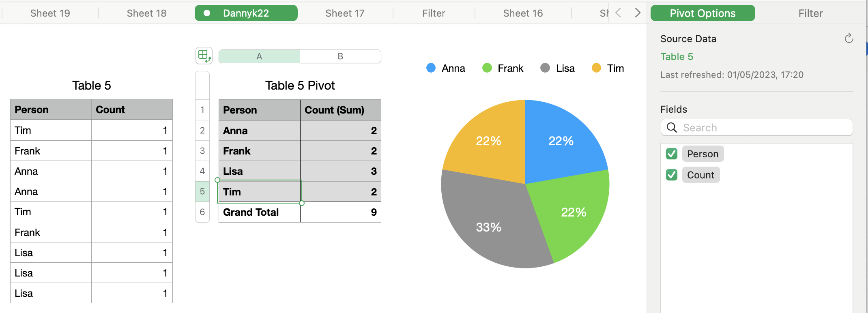The width and height of the screenshot is (868, 313).
Task: Click the blue Anna legend dot
Action: click(x=431, y=68)
